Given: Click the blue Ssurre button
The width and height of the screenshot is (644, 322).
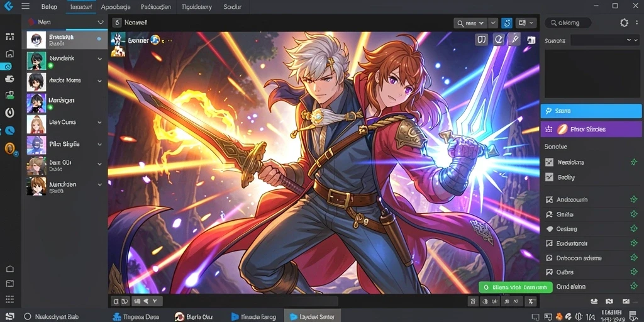Looking at the screenshot, I should tap(591, 111).
